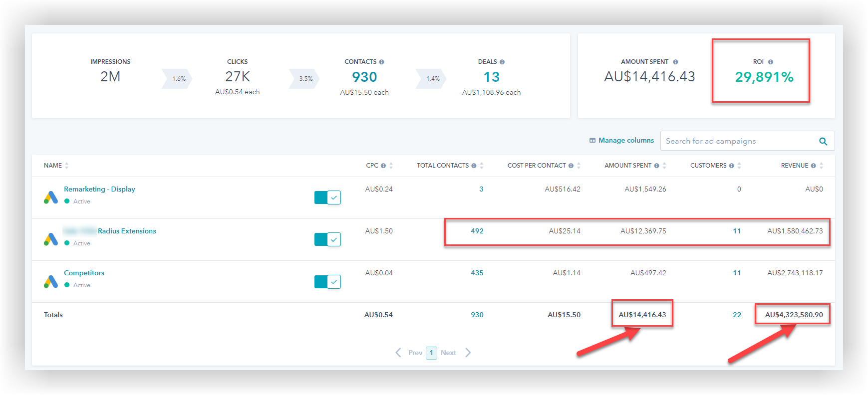Click the AU$4,323,580.90 total revenue
Viewport: 868px width, 395px height.
[794, 315]
